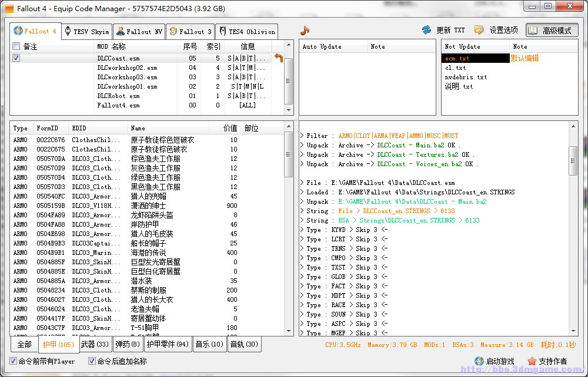Open the Fallout NV game tab
Viewport: 588px width, 377px height.
pyautogui.click(x=139, y=32)
